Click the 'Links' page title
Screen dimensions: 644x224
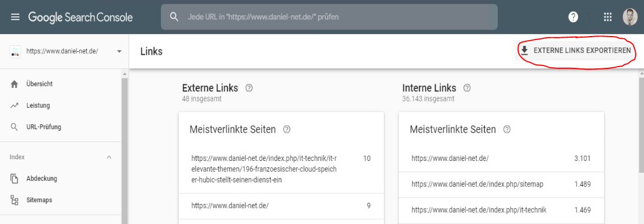pyautogui.click(x=151, y=51)
